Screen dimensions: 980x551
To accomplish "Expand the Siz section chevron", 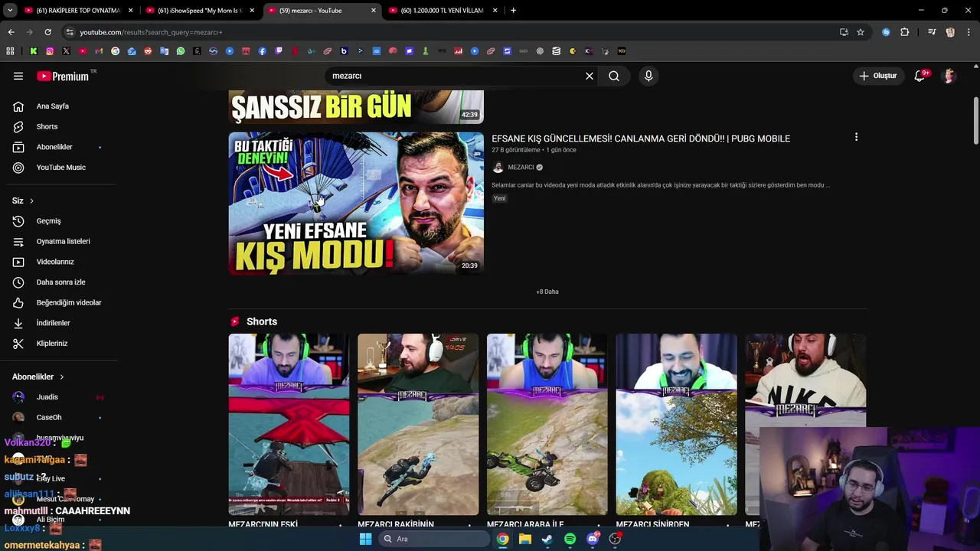I will pos(31,201).
